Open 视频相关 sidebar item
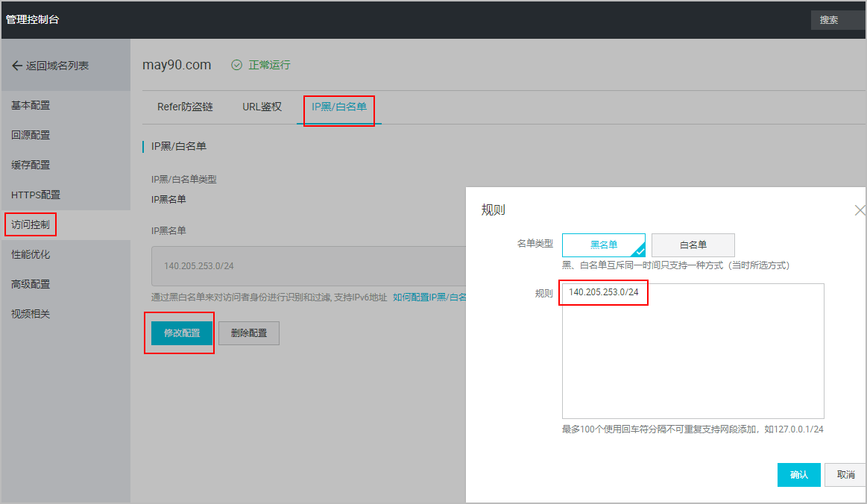 pyautogui.click(x=31, y=314)
